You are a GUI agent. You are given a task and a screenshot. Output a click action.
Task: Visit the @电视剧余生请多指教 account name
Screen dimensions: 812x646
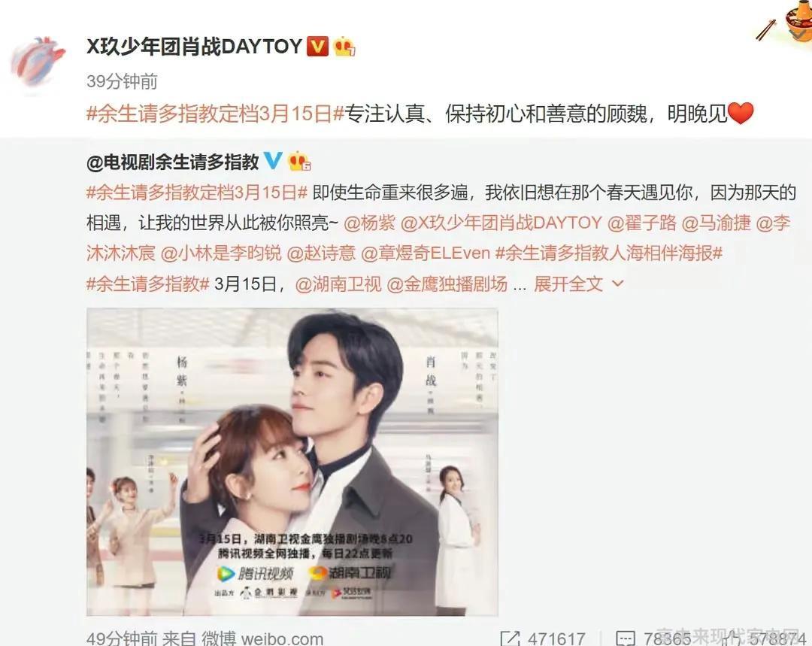click(173, 162)
